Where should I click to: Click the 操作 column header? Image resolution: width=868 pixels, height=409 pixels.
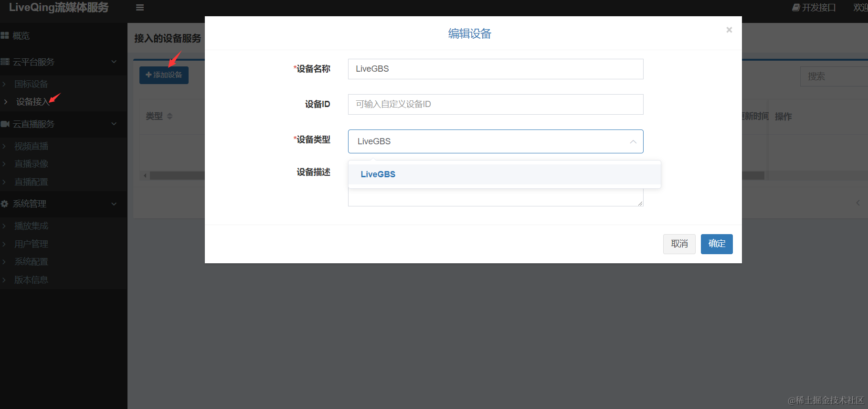tap(783, 117)
